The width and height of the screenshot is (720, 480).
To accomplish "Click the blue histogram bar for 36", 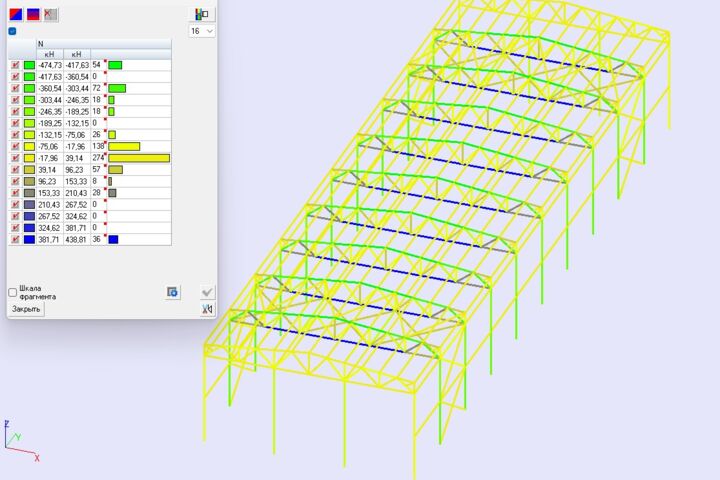I will [113, 239].
